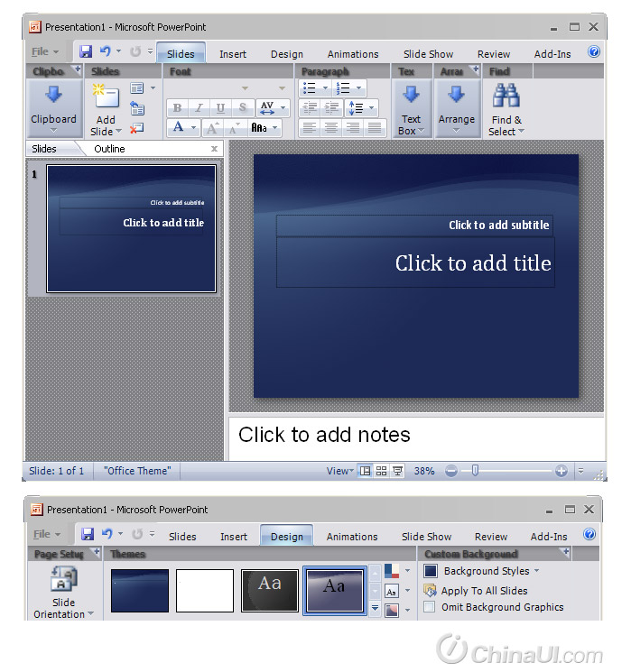Switch to Outline pane tab
This screenshot has width=631, height=672.
109,149
